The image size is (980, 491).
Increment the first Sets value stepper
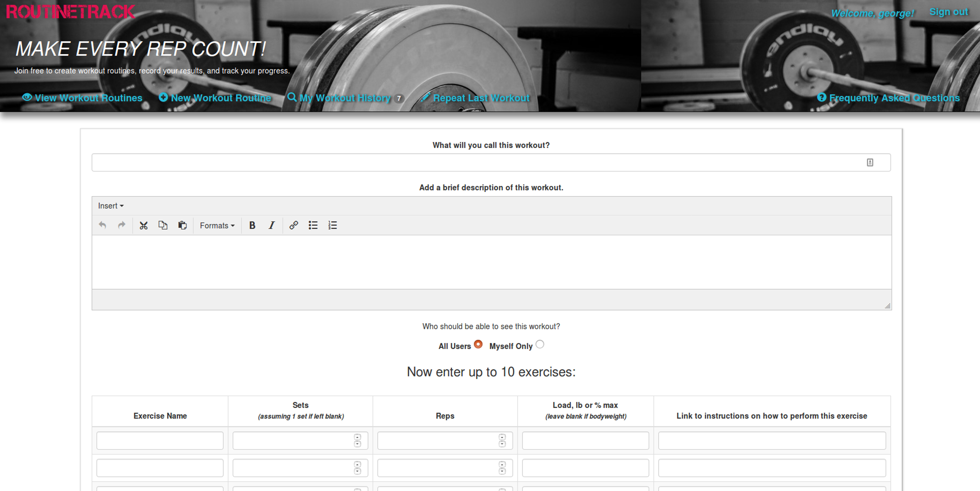point(357,437)
